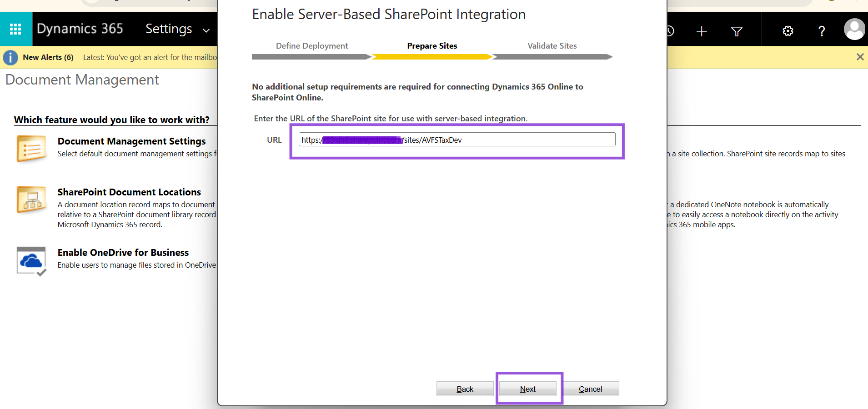This screenshot has height=409, width=868.
Task: Click the latest alert message text
Action: (150, 57)
